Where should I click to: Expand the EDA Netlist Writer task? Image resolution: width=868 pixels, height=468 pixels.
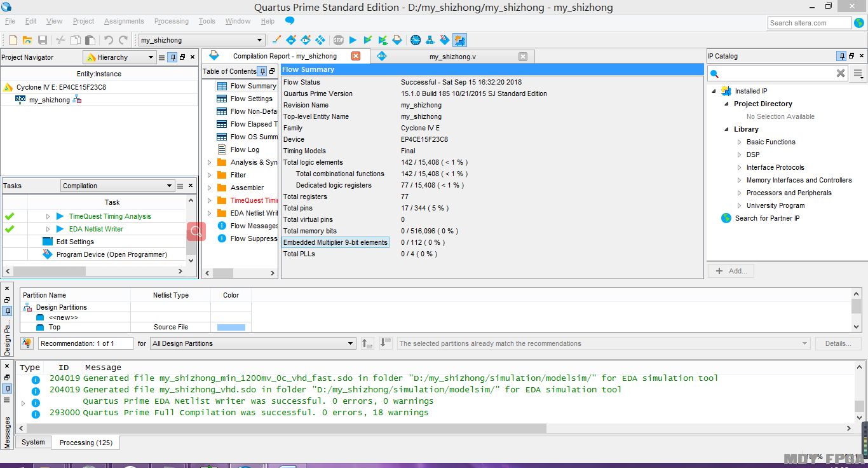coord(48,229)
